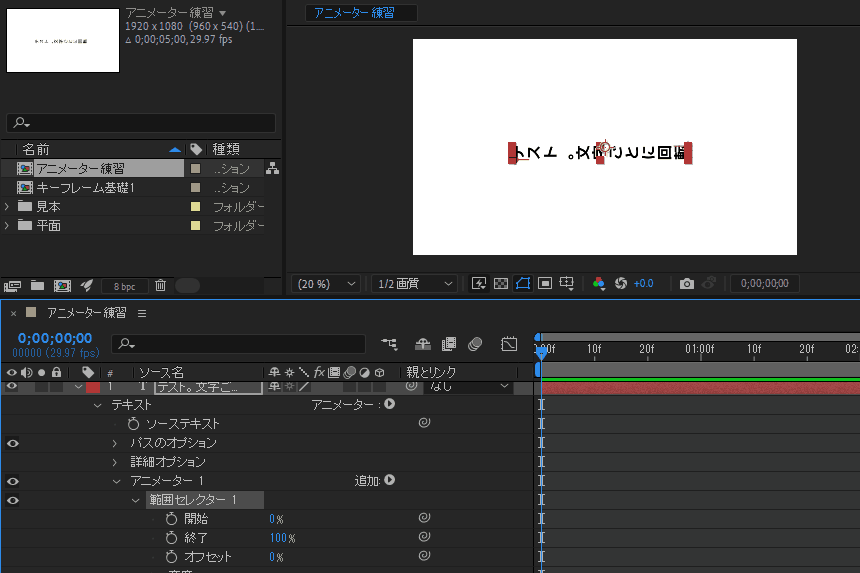
Task: Expand the 見本 folder
Action: click(x=7, y=207)
